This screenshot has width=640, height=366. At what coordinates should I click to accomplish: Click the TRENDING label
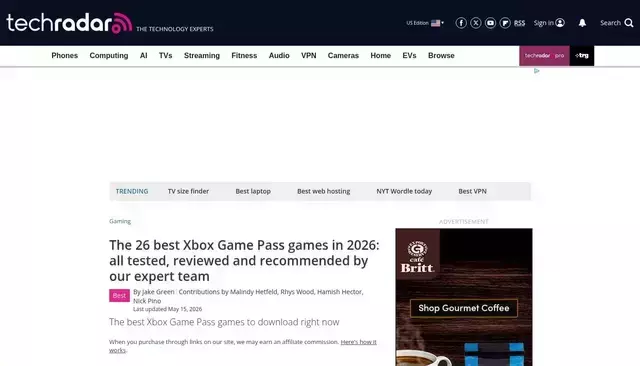(x=132, y=191)
